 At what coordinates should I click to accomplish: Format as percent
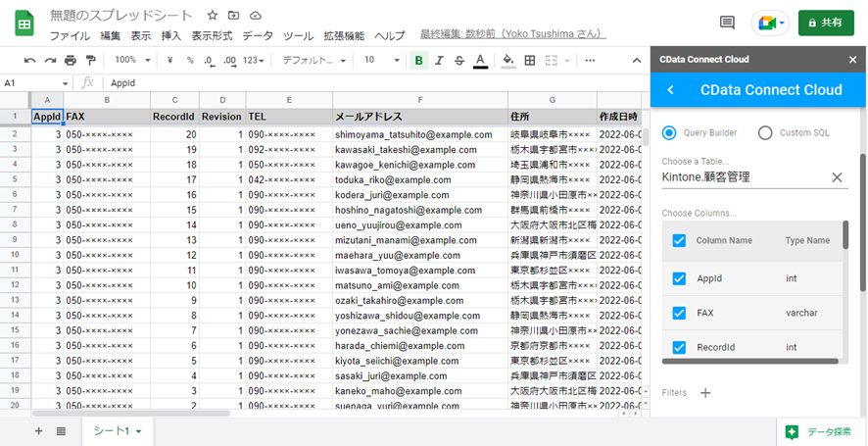coord(190,61)
